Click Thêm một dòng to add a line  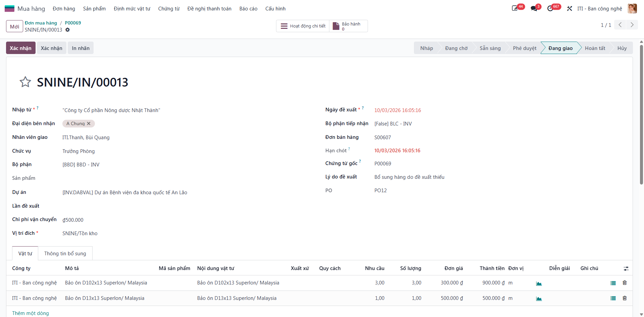click(x=31, y=313)
